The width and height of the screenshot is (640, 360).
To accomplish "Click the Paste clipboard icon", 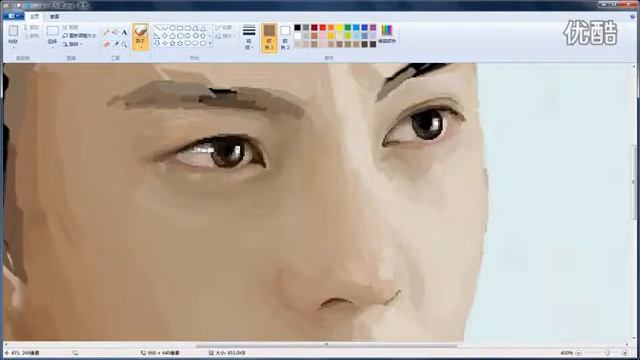I will tap(13, 31).
